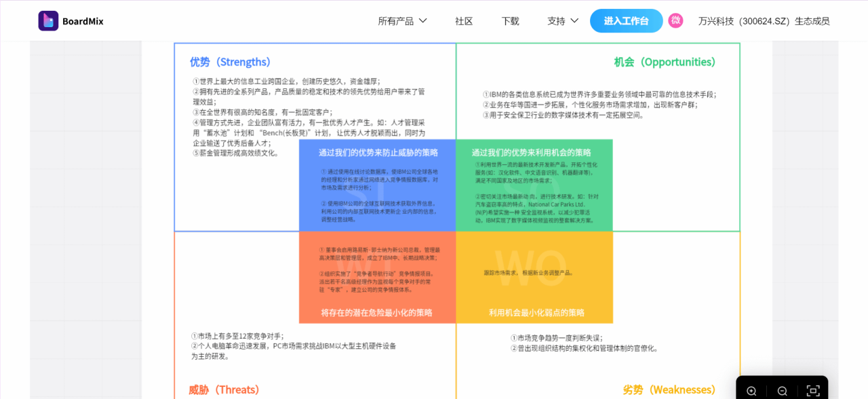Click text ⑤薪金管理形成高绩效文化

236,153
